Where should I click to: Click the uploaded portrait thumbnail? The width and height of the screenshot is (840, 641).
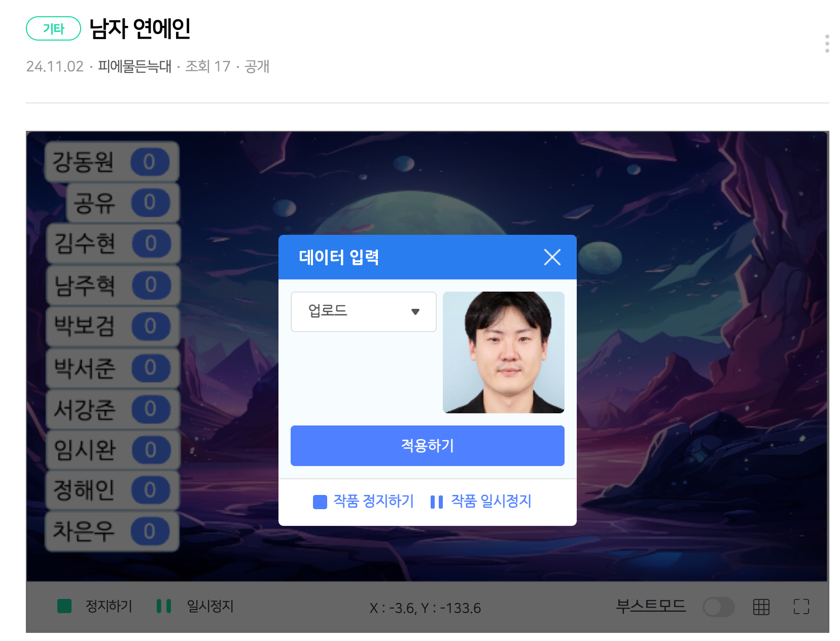click(x=503, y=352)
